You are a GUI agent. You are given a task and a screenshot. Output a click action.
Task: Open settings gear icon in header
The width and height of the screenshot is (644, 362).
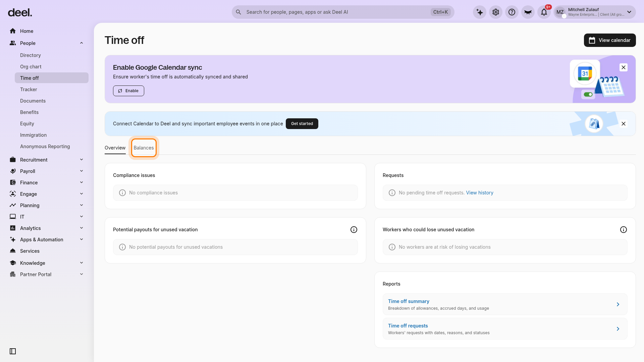coord(496,12)
